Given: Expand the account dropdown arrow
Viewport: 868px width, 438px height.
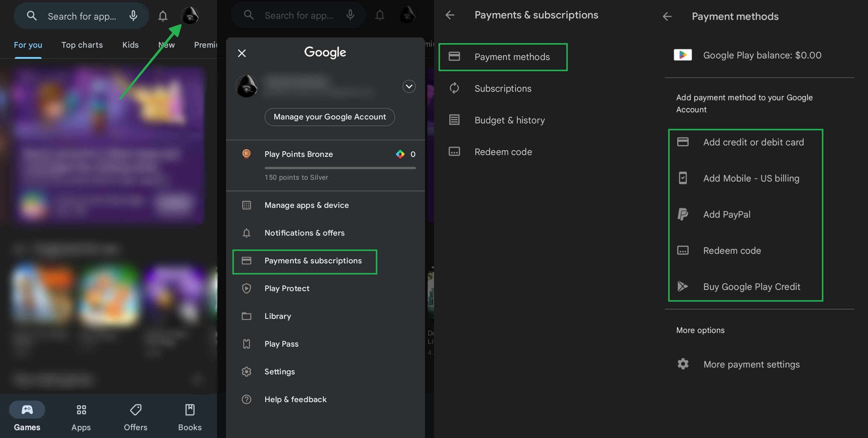Looking at the screenshot, I should point(409,85).
